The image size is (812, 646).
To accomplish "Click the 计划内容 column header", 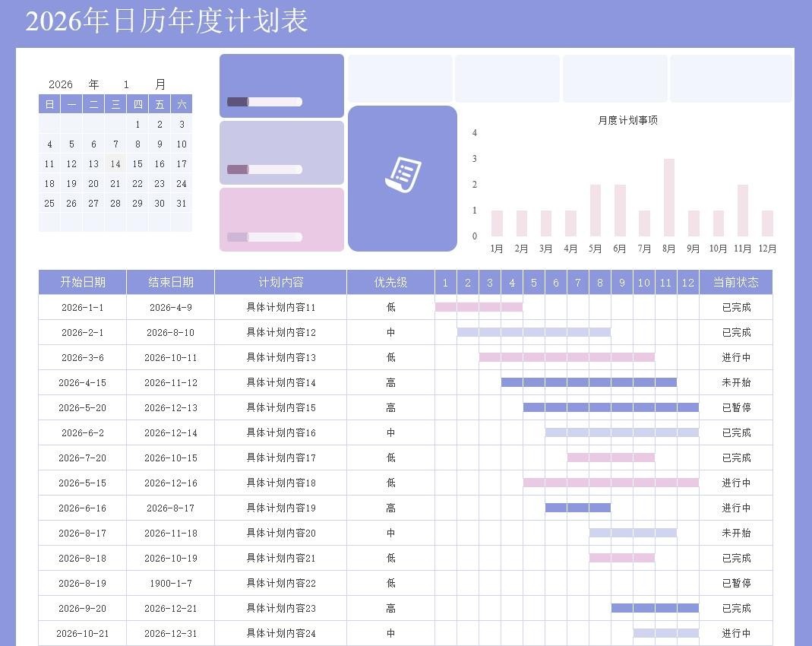I will (281, 282).
